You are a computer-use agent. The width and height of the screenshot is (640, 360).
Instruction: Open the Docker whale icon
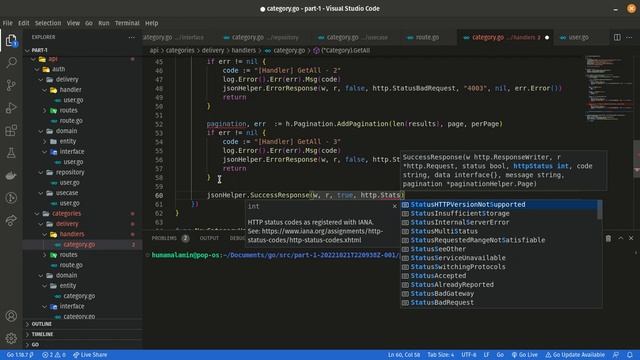pyautogui.click(x=11, y=176)
